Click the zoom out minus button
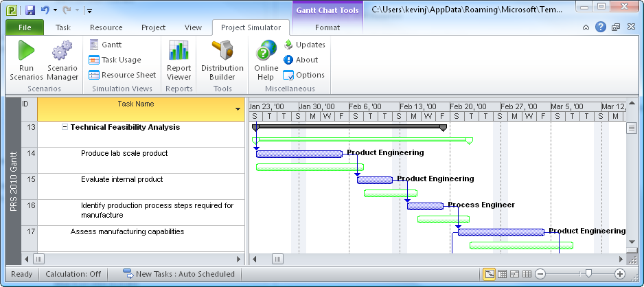The image size is (644, 287). click(540, 274)
